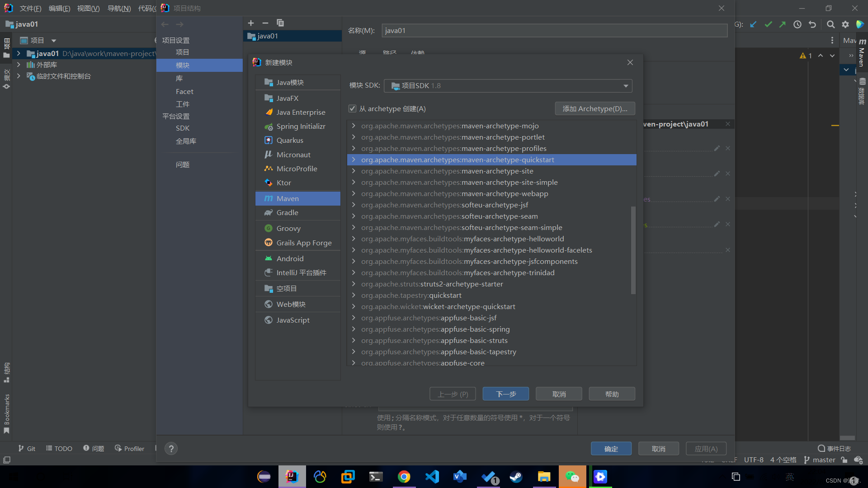Screen dimensions: 868x488
Task: Open the Git tool window tab
Action: click(27, 448)
